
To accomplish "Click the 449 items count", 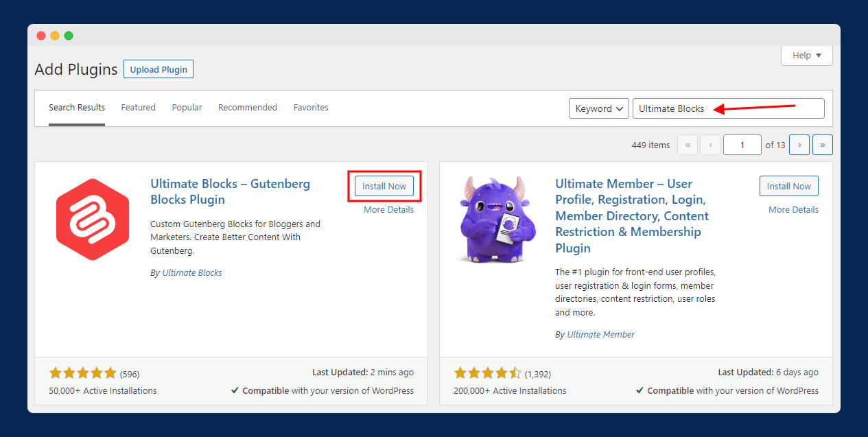I will pyautogui.click(x=650, y=145).
